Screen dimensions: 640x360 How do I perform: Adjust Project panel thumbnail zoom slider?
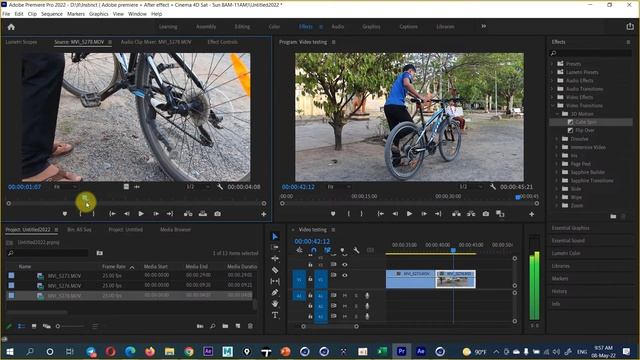[x=71, y=326]
